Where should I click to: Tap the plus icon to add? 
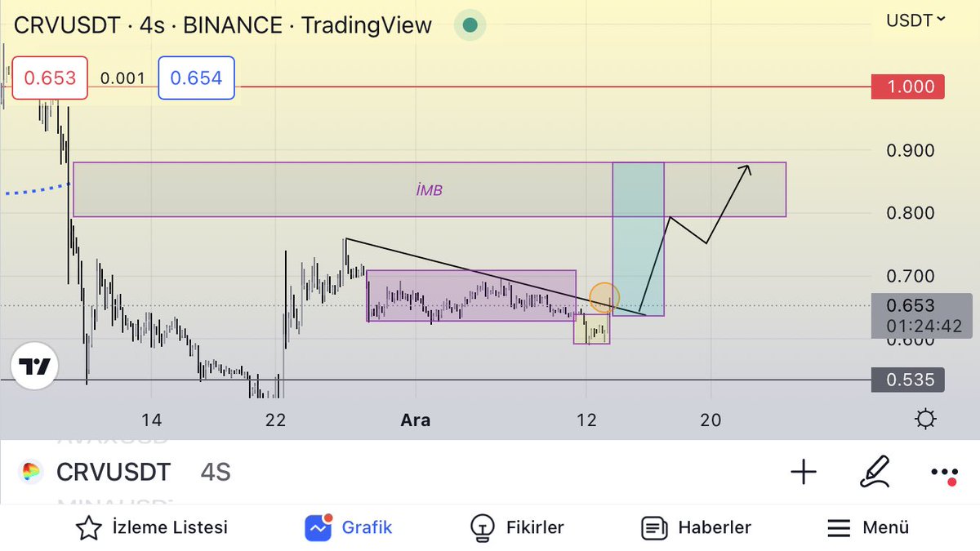point(804,472)
